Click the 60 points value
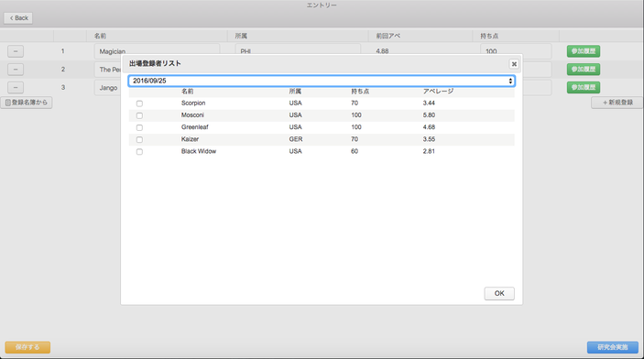Viewport: 644px width, 359px height. click(x=355, y=151)
